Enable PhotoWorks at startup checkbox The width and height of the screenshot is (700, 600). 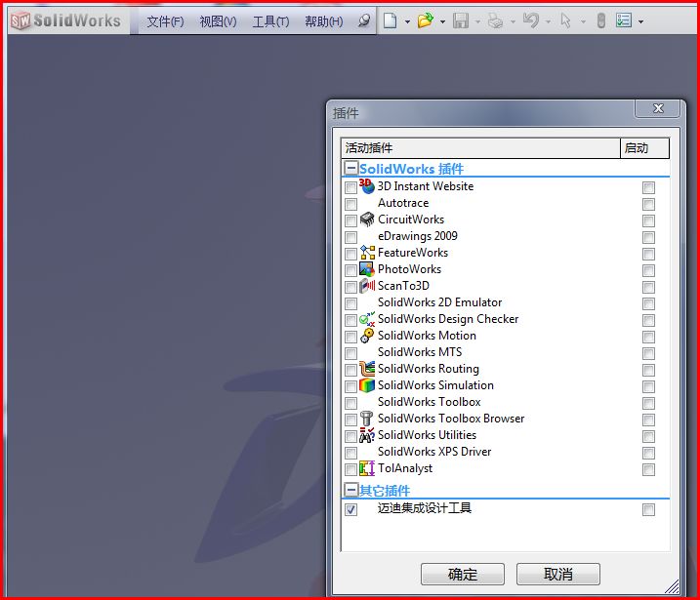click(648, 270)
